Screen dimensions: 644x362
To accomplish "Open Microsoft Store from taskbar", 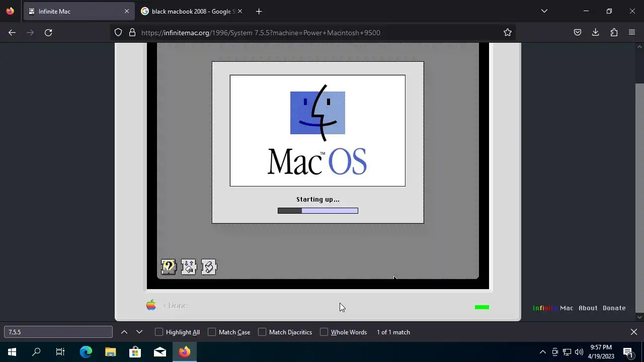I will [135, 352].
